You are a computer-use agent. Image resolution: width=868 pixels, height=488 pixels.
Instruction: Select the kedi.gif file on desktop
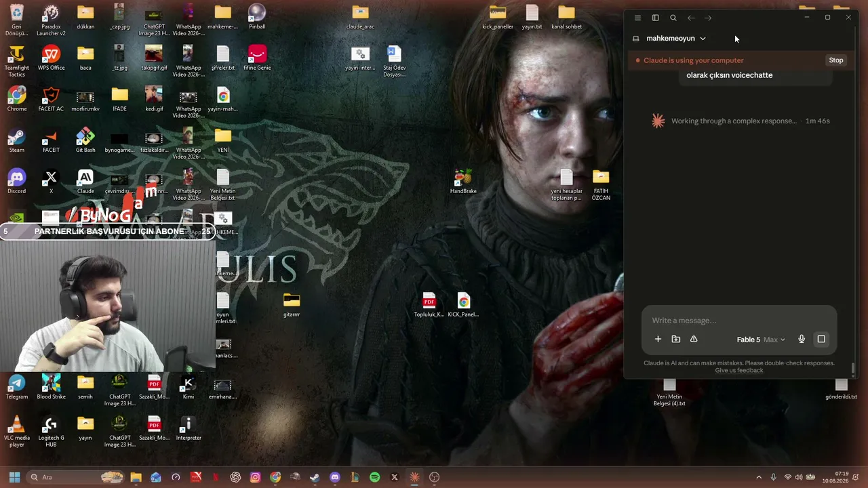coord(154,99)
